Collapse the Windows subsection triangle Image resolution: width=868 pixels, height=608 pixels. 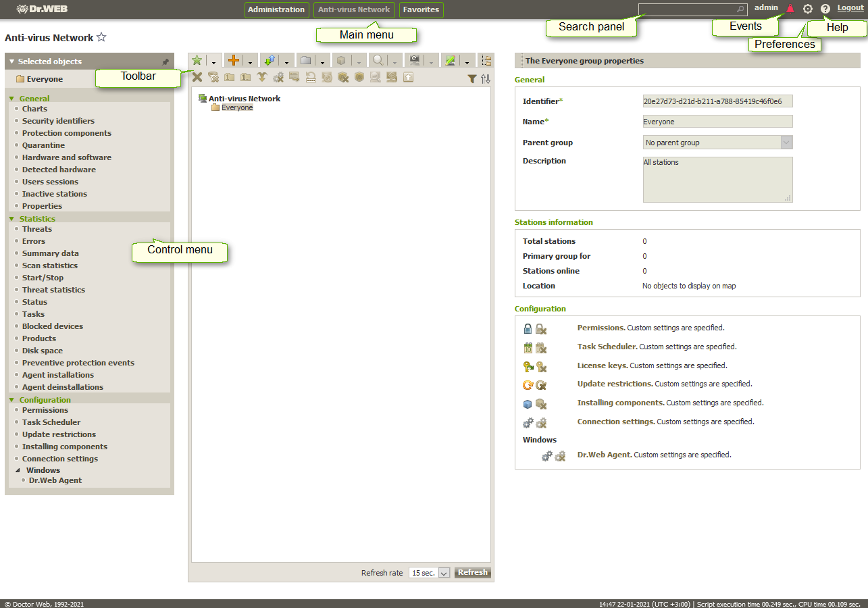point(18,470)
